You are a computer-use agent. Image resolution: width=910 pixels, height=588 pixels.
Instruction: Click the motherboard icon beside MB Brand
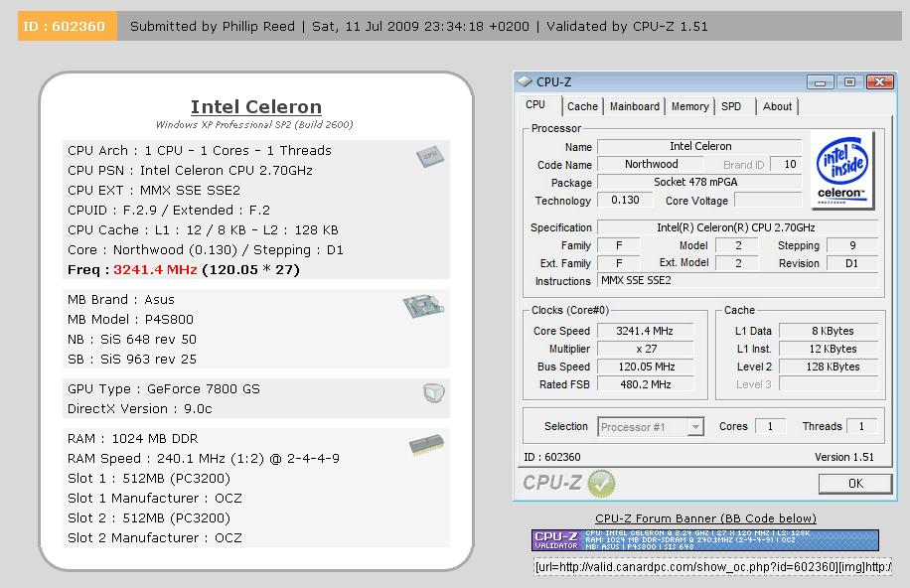[x=423, y=306]
